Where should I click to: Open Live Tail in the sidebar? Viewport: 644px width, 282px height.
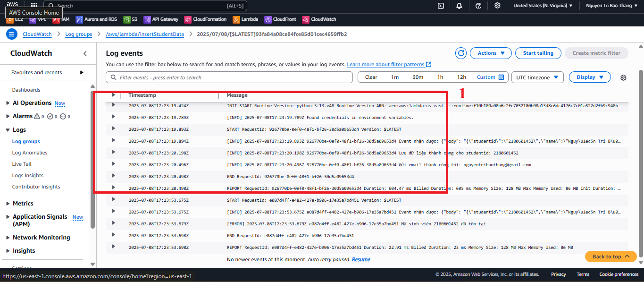(x=22, y=164)
